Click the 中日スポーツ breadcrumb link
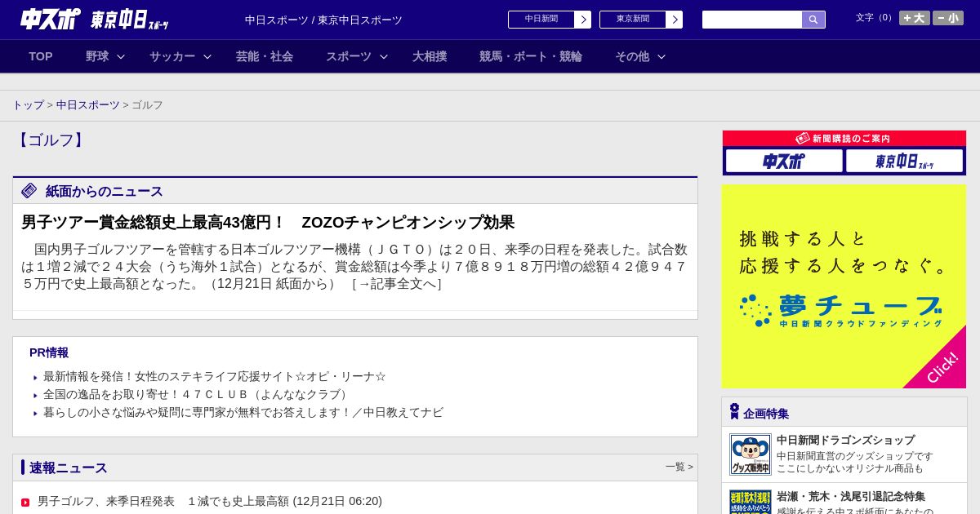 (x=88, y=105)
